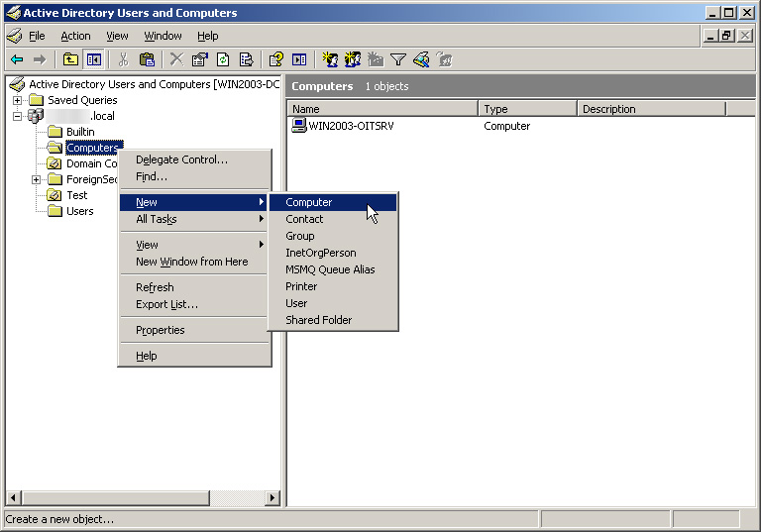761x532 pixels.
Task: Select the New submenu entry
Action: click(193, 202)
